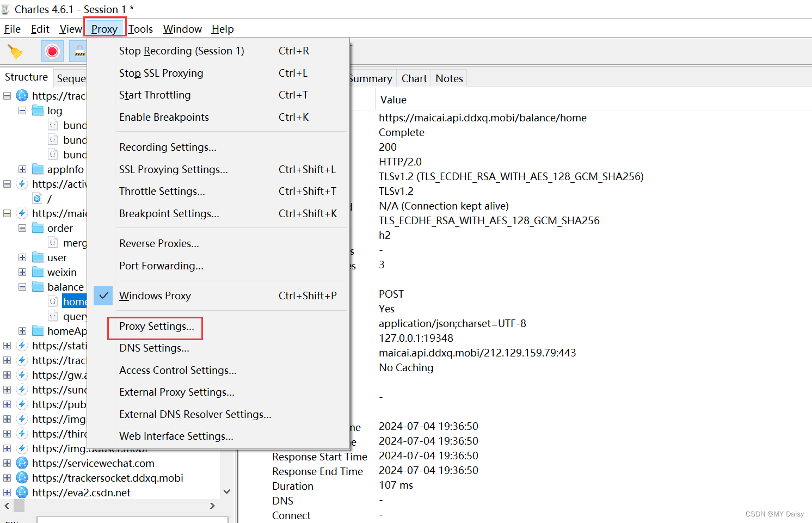Click the folder icon beside homeAp
Screen dimensions: 812x523
pos(38,331)
